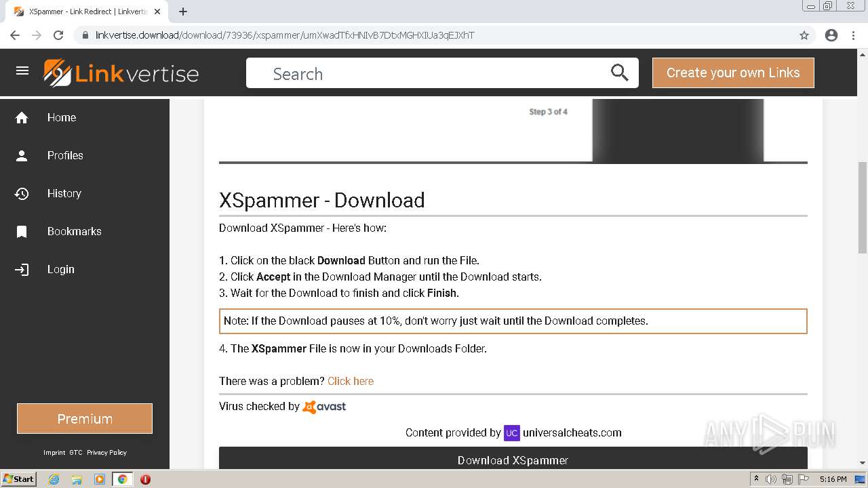The height and width of the screenshot is (488, 868).
Task: Click the Login arrow icon
Action: (x=22, y=270)
